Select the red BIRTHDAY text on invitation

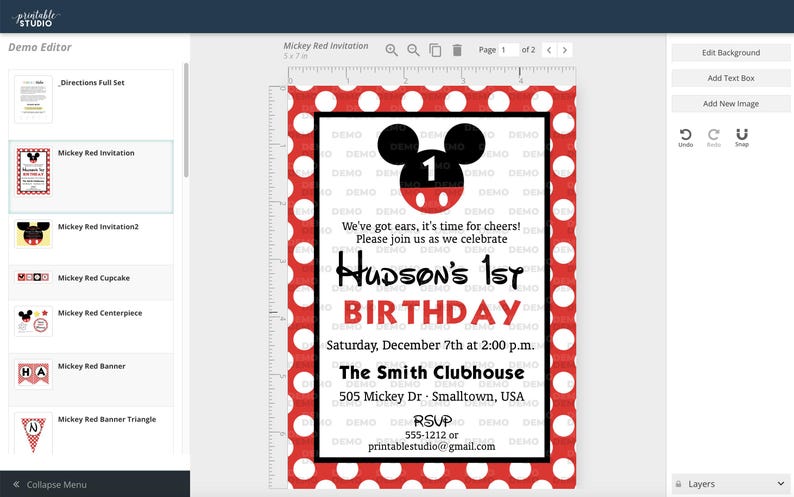click(x=432, y=313)
